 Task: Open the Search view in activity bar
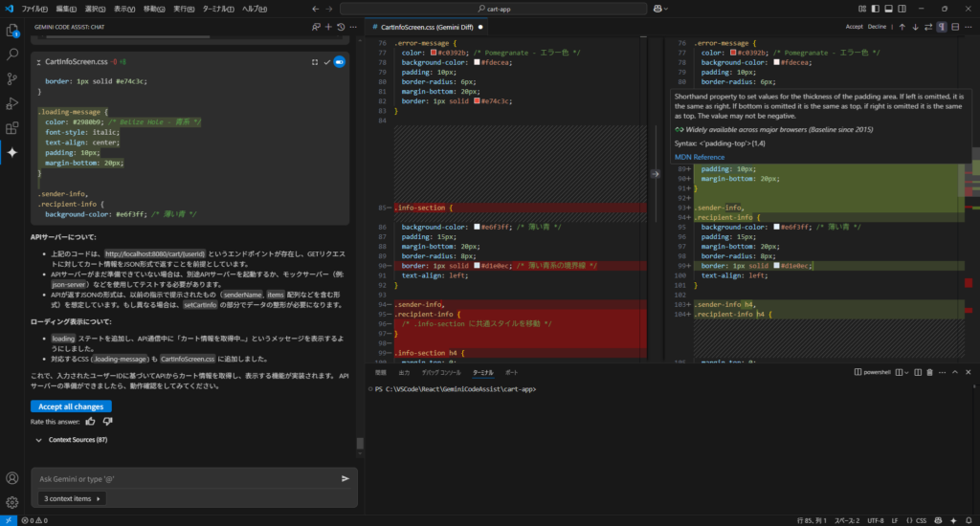pos(11,55)
